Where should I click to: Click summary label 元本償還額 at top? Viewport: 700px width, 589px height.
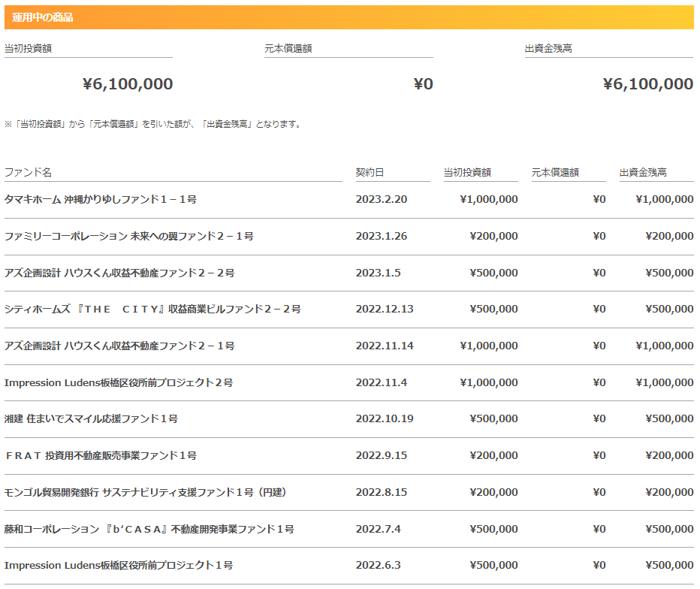288,48
